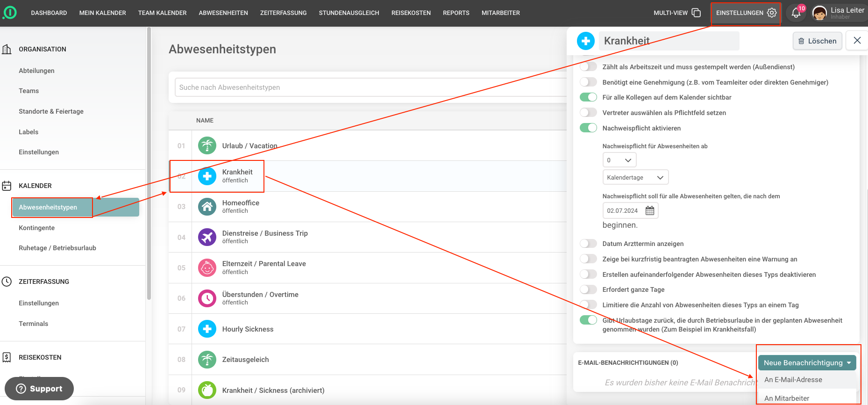
Task: Click Lisa Leiter profile avatar
Action: 819,13
